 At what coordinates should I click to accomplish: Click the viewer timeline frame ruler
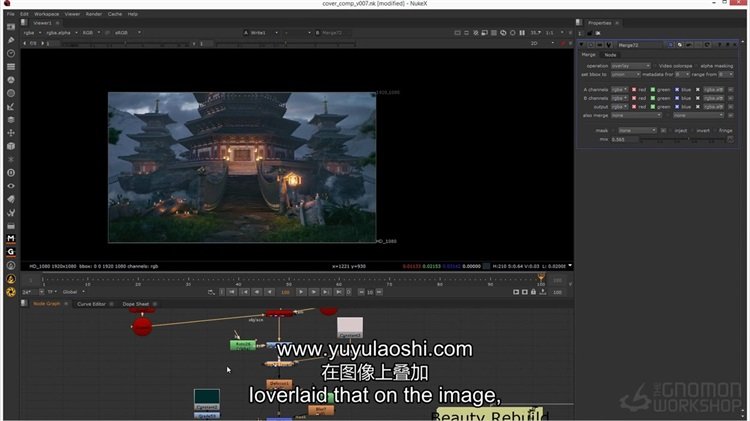click(292, 280)
